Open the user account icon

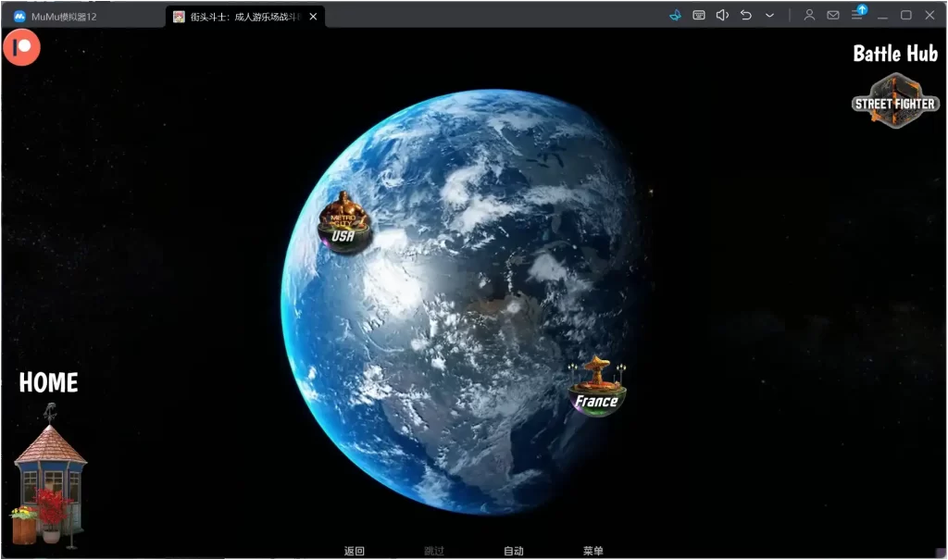tap(809, 15)
